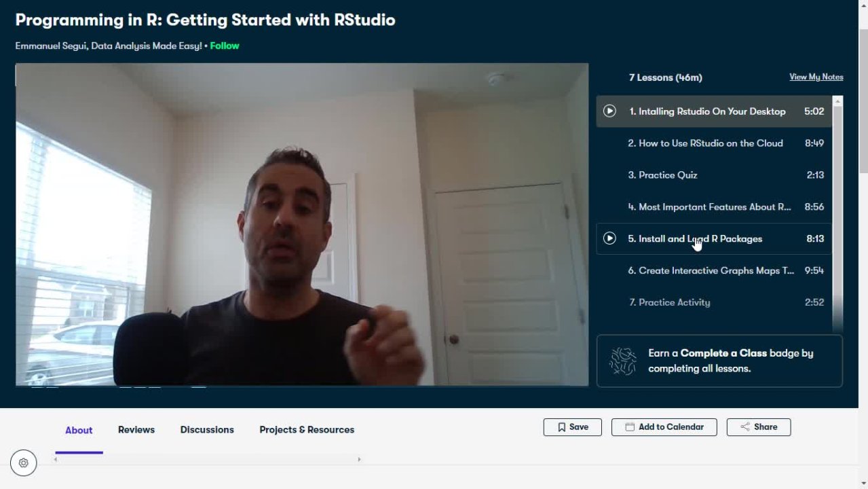Click the bookmark icon on Save button

pyautogui.click(x=561, y=427)
